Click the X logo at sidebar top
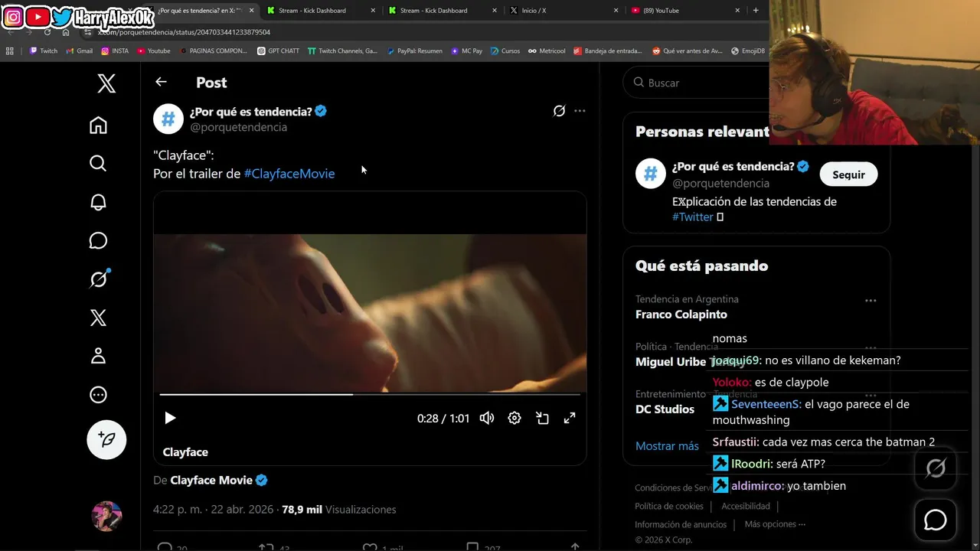Screen dimensions: 980x551 (x=106, y=83)
